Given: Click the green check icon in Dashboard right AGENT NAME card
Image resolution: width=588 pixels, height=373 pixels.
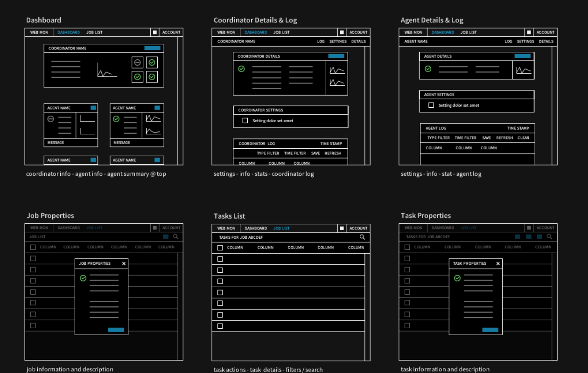Looking at the screenshot, I should click(116, 119).
